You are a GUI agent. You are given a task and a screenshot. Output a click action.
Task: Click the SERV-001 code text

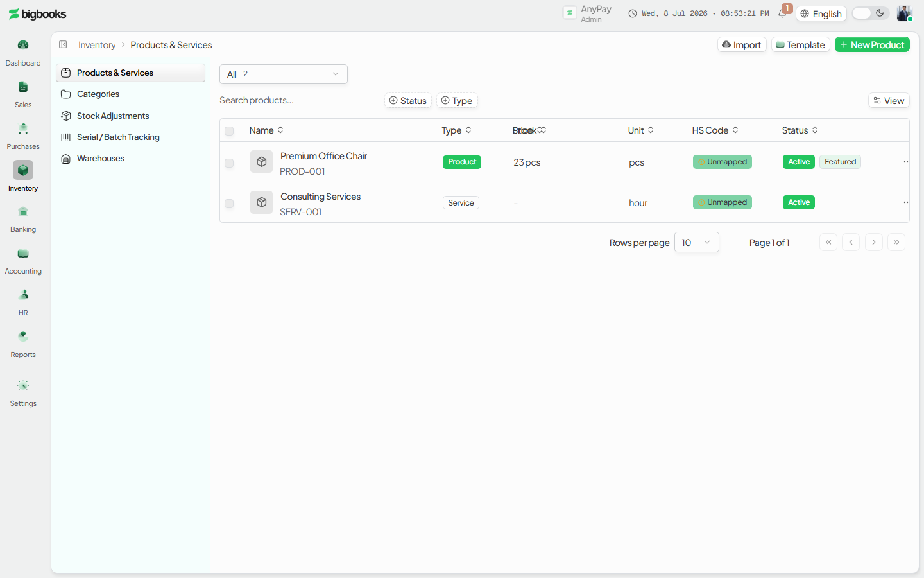pos(300,212)
